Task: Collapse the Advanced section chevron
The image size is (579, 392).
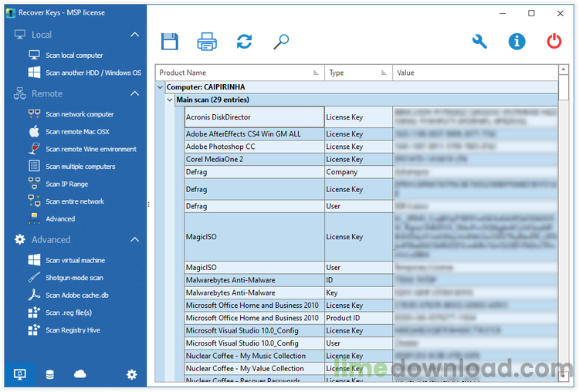Action: click(135, 240)
